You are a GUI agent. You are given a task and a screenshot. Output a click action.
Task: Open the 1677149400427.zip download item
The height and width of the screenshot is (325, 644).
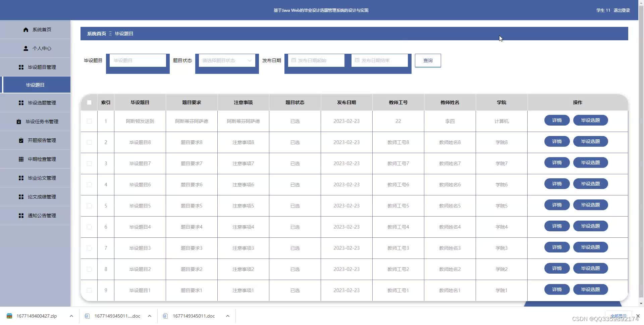pyautogui.click(x=37, y=316)
